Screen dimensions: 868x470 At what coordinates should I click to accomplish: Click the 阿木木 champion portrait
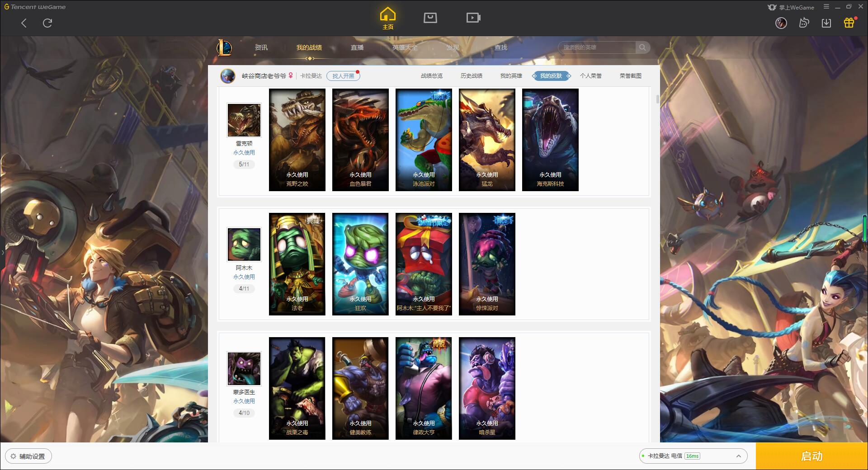pos(244,244)
